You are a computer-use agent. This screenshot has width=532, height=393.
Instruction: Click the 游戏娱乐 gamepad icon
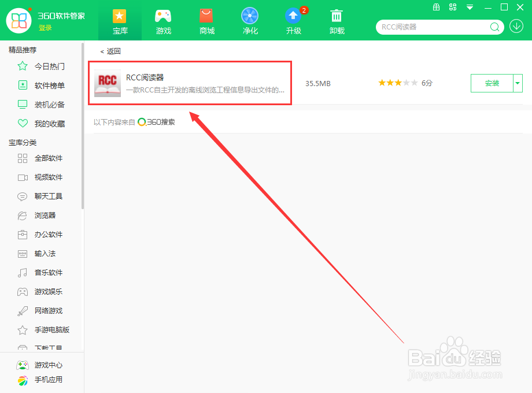[23, 292]
